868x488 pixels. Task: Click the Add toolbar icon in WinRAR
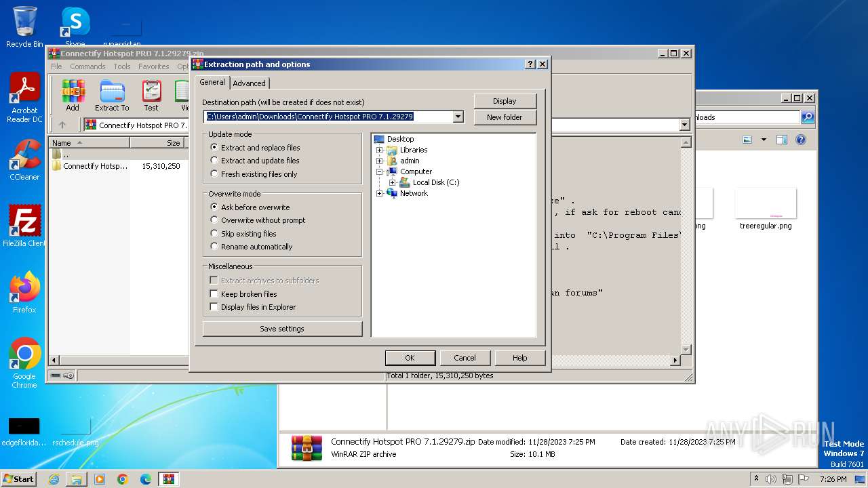point(73,96)
